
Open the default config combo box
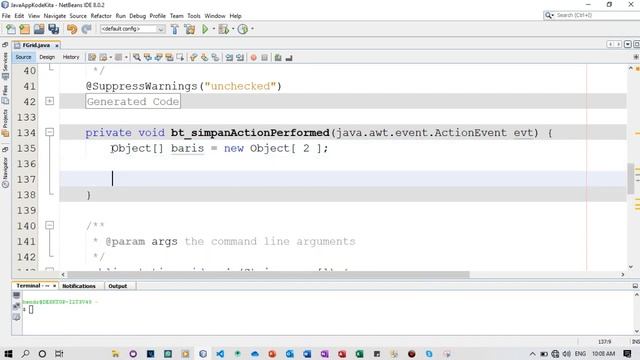tap(132, 29)
